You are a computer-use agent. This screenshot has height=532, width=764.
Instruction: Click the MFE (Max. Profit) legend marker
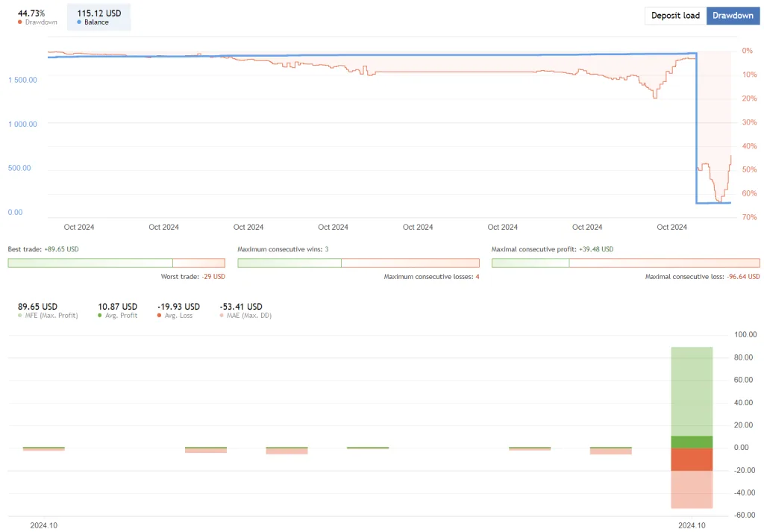click(x=19, y=316)
